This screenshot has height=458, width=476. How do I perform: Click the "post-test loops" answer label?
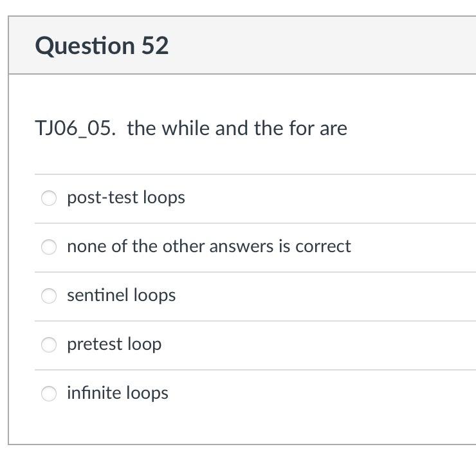125,197
